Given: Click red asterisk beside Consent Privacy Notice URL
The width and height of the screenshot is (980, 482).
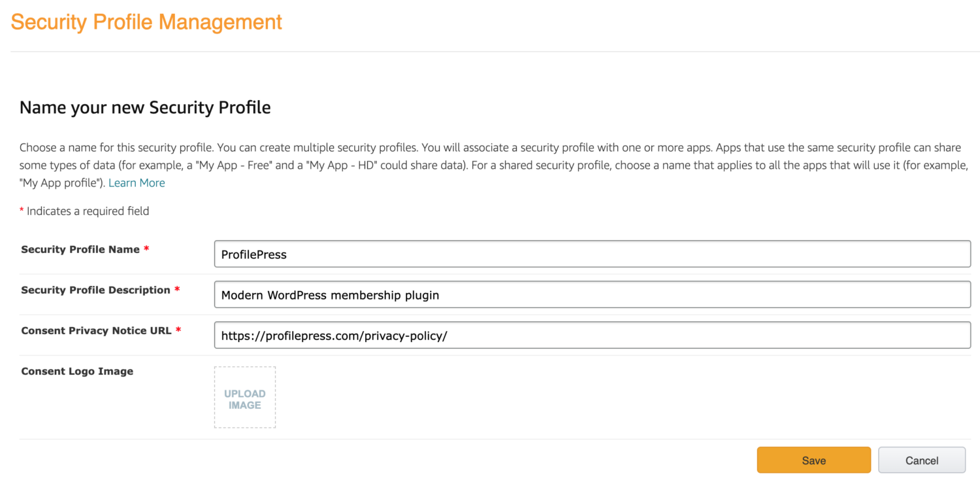Looking at the screenshot, I should pyautogui.click(x=178, y=330).
